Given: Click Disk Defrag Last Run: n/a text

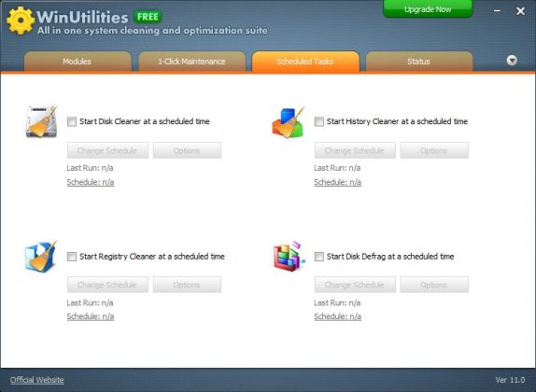Looking at the screenshot, I should [337, 302].
